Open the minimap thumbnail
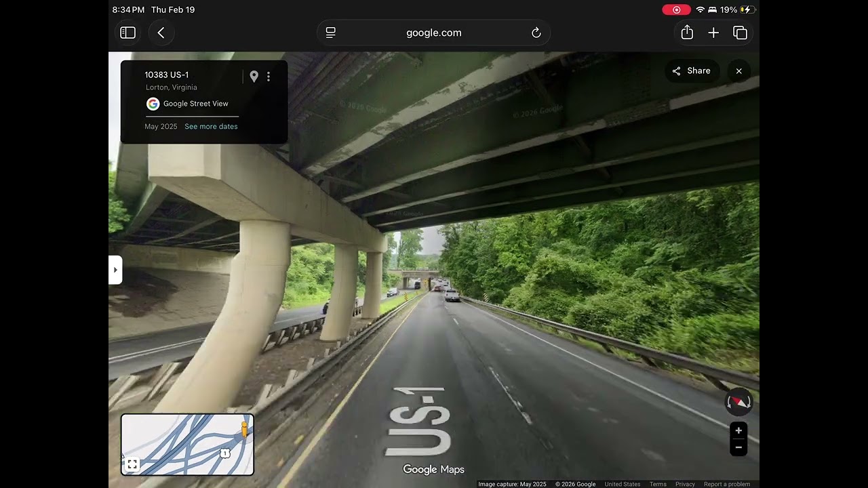 point(187,445)
